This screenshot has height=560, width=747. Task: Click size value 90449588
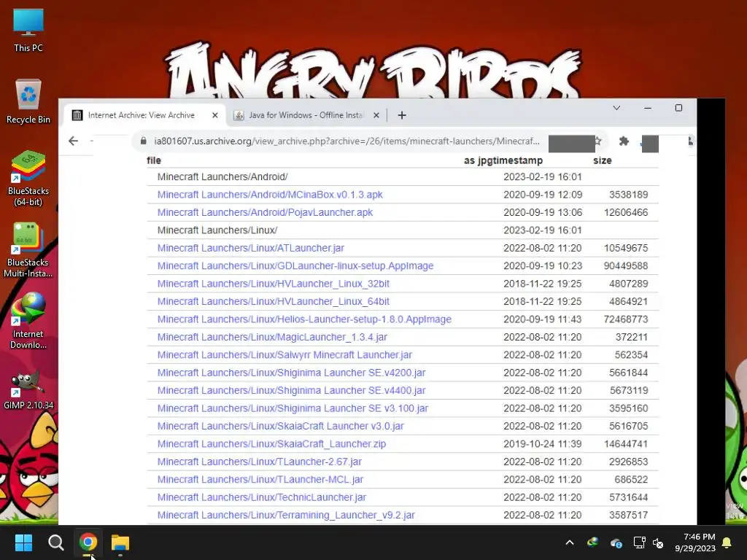[625, 265]
